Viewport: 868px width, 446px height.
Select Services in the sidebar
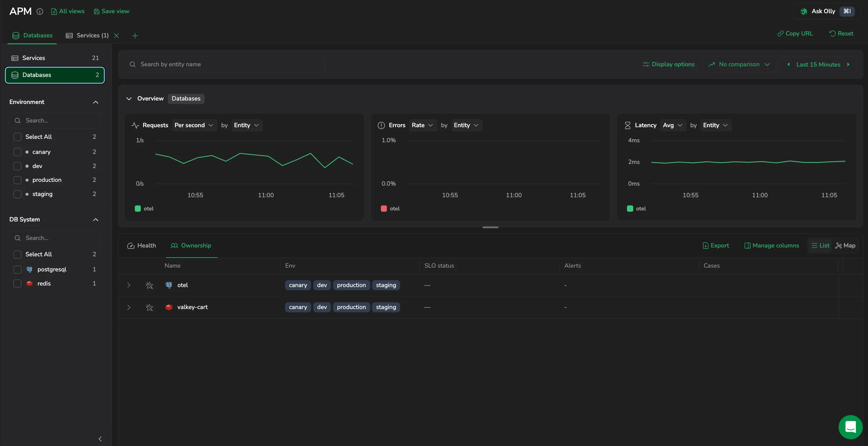[55, 58]
